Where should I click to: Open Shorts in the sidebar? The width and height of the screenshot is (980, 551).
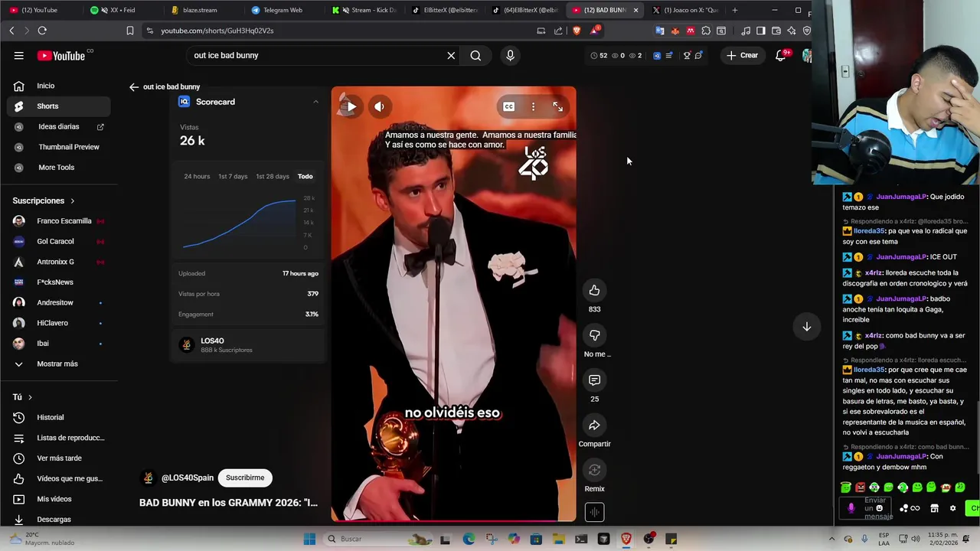60,106
